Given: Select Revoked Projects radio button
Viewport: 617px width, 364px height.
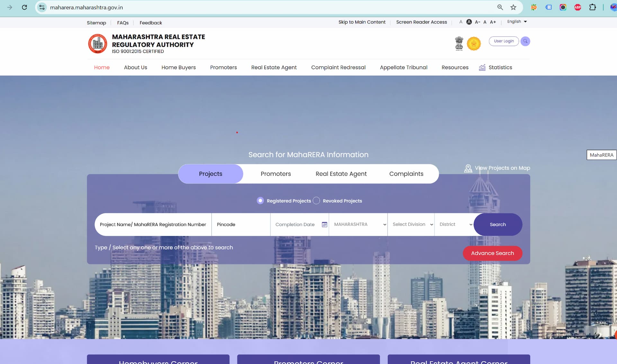Looking at the screenshot, I should pyautogui.click(x=316, y=200).
